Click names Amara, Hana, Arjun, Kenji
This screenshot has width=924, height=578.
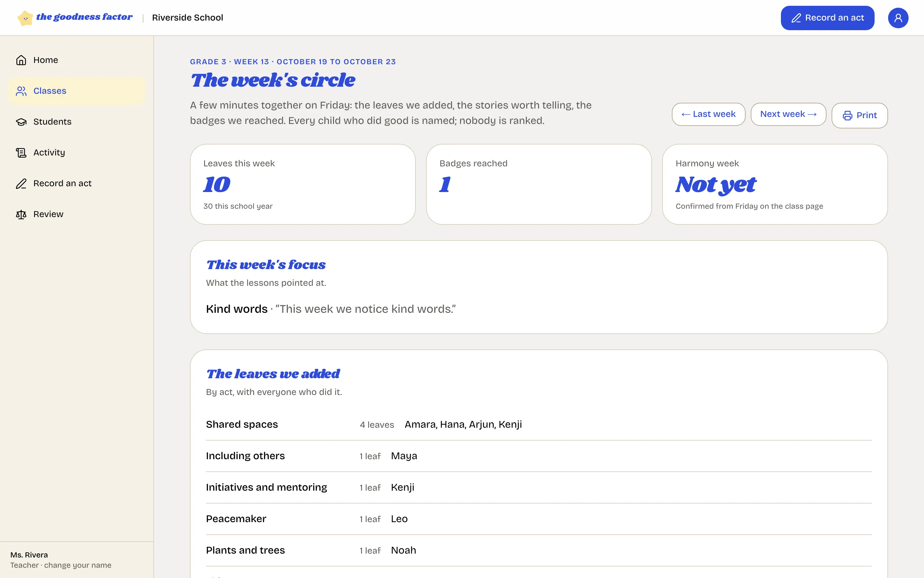(x=463, y=424)
